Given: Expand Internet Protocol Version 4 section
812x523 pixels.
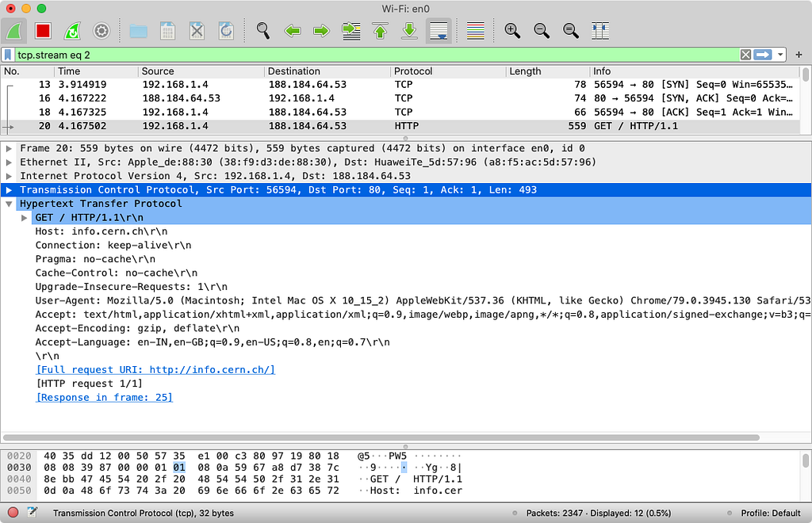Looking at the screenshot, I should 9,177.
